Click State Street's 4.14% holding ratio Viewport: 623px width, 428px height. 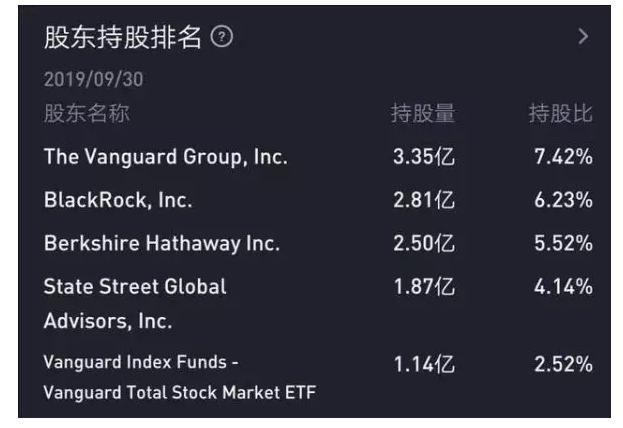(563, 286)
